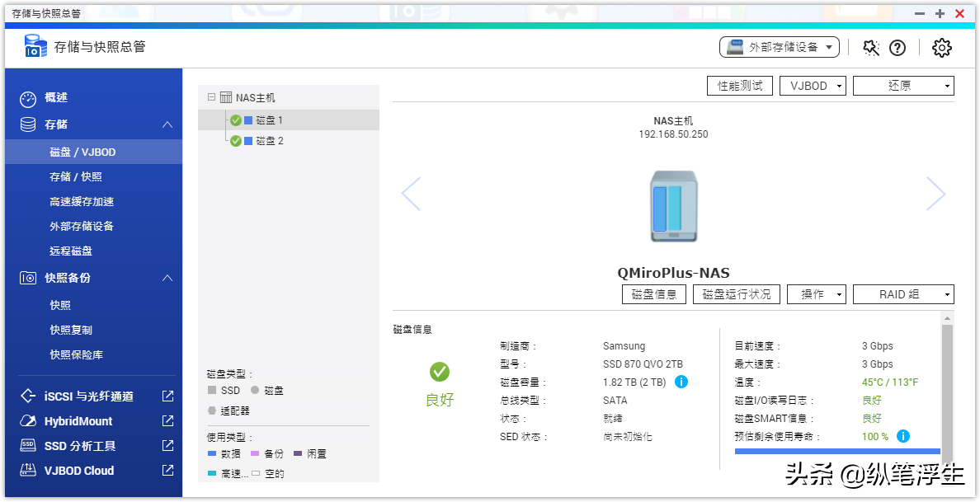Click green status check of 磁盘 2
980x502 pixels.
236,141
